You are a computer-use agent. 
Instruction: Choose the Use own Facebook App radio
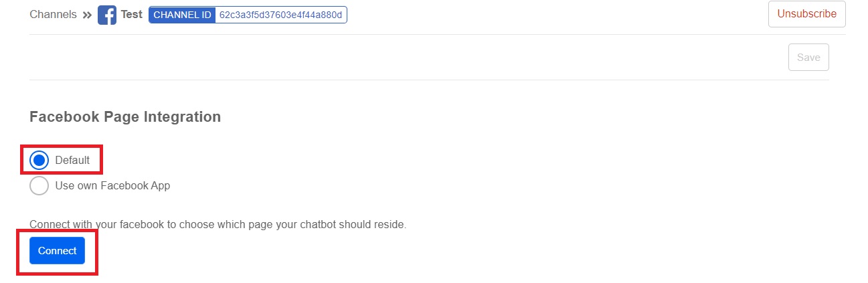(39, 186)
